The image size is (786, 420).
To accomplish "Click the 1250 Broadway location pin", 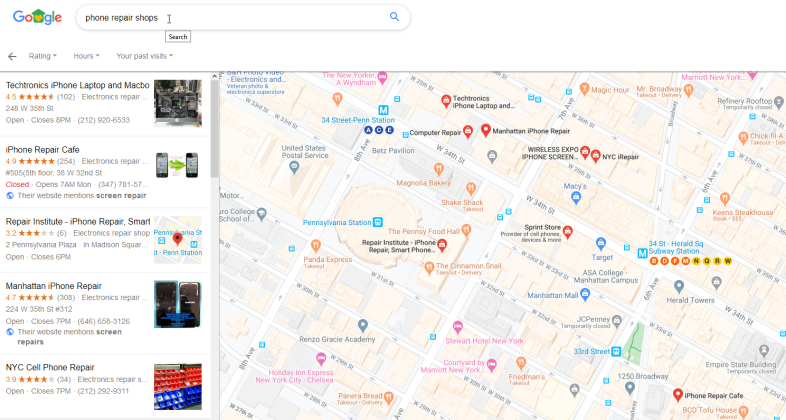I will point(630,387).
